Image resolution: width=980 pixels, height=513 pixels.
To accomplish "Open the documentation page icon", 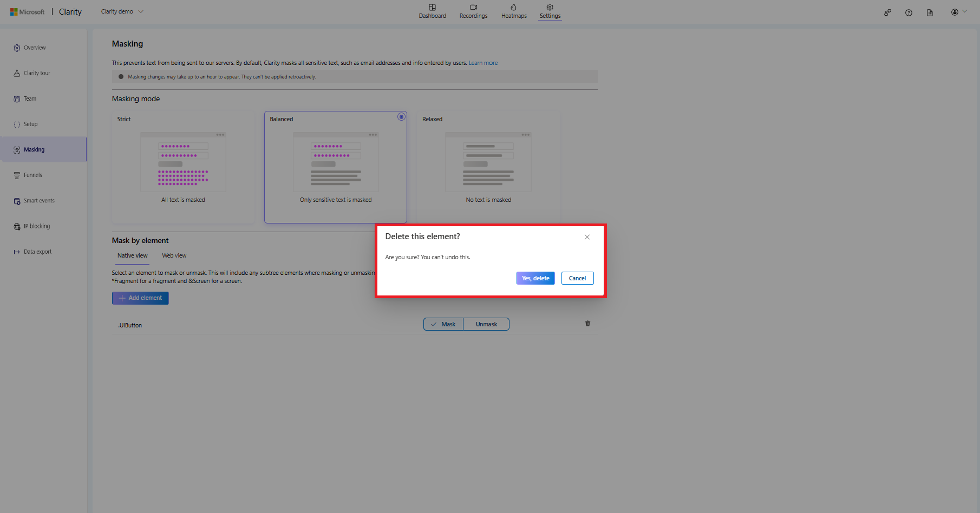I will tap(930, 12).
